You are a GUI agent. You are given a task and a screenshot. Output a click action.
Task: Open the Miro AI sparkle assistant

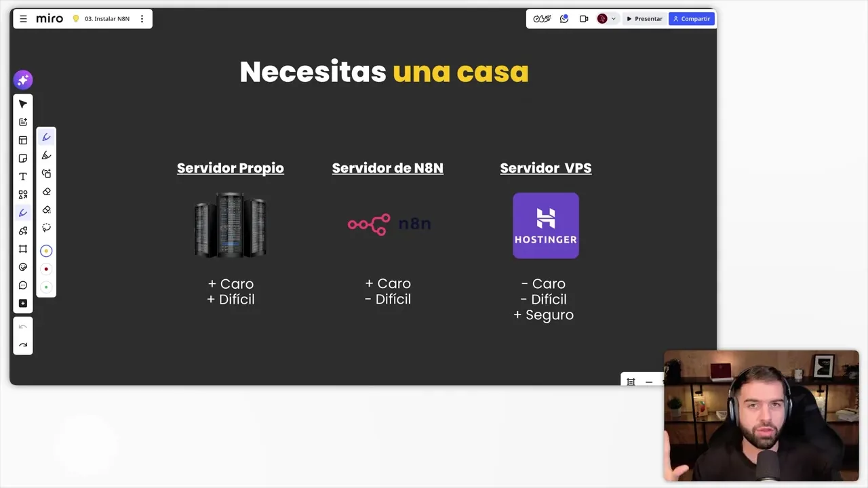coord(23,80)
